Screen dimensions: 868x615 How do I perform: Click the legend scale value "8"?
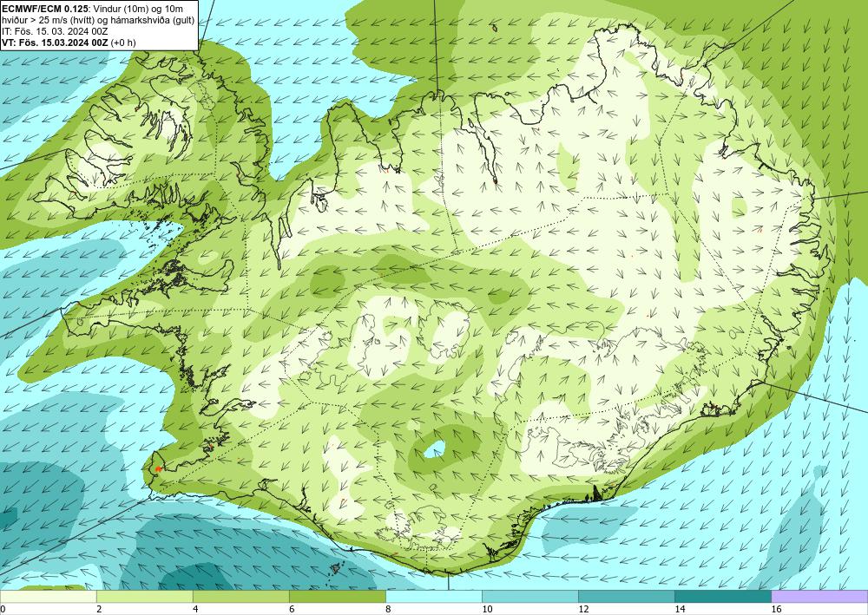[x=388, y=609]
